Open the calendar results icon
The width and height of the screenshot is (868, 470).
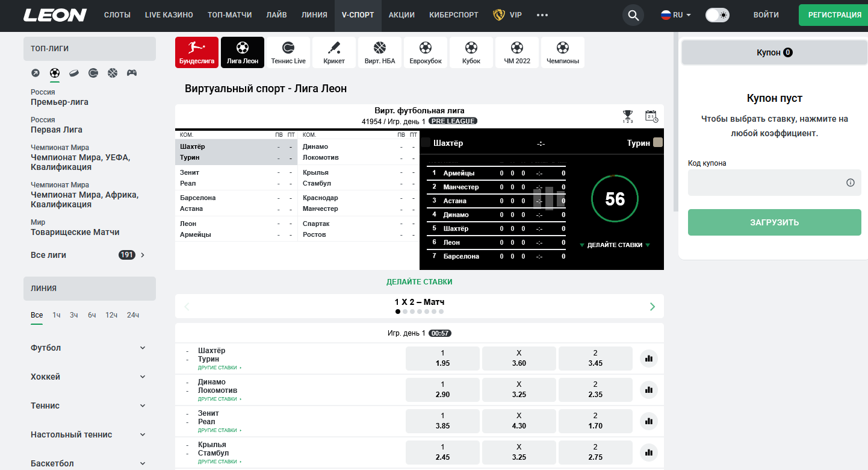coord(651,116)
